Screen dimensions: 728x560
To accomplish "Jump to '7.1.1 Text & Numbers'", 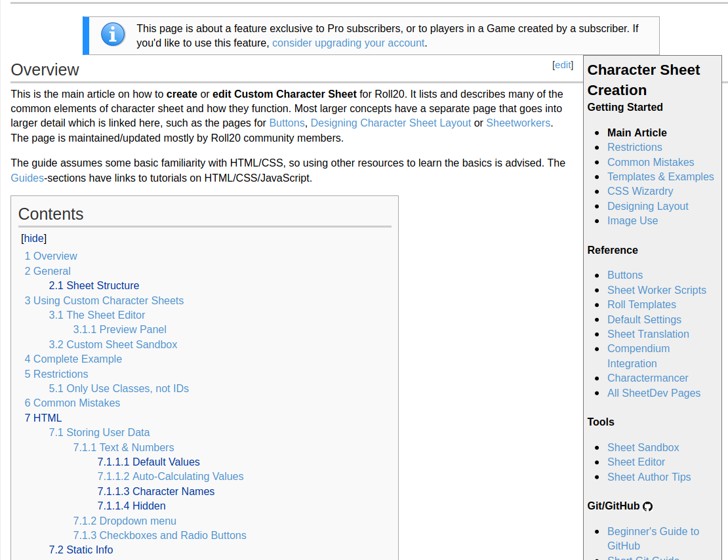I will [x=123, y=448].
